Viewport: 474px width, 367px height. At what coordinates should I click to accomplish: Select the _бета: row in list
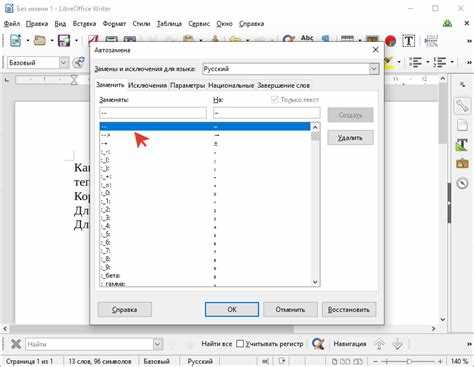coord(205,276)
